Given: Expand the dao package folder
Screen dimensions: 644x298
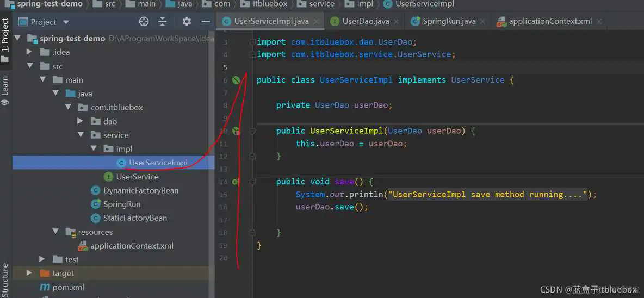Looking at the screenshot, I should (x=80, y=121).
